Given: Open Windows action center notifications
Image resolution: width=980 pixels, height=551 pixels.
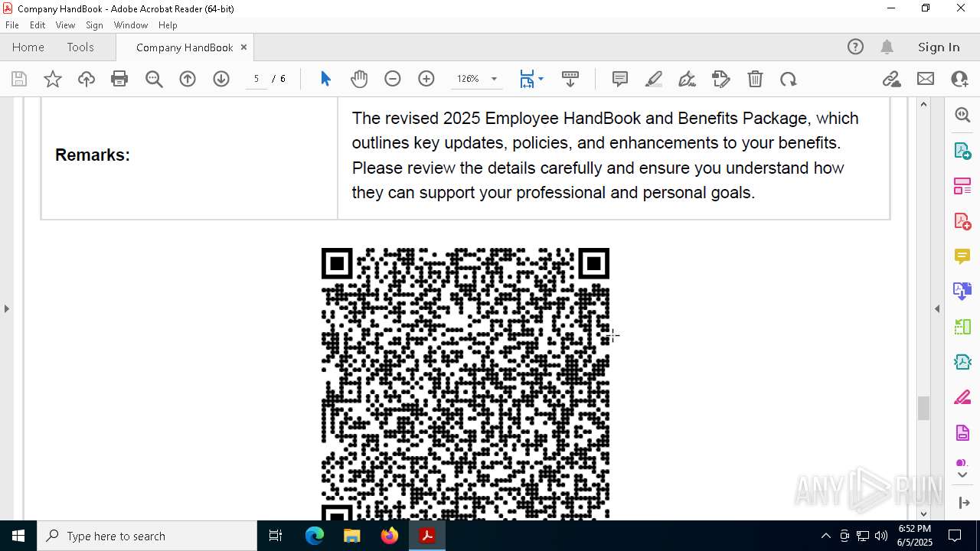Looking at the screenshot, I should coord(955,536).
